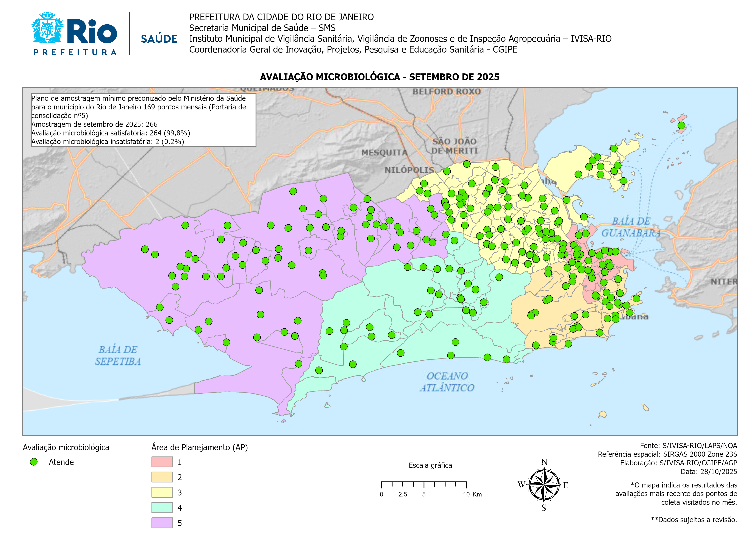Click the SAÚDE logo text
The width and height of the screenshot is (756, 534).
(159, 39)
